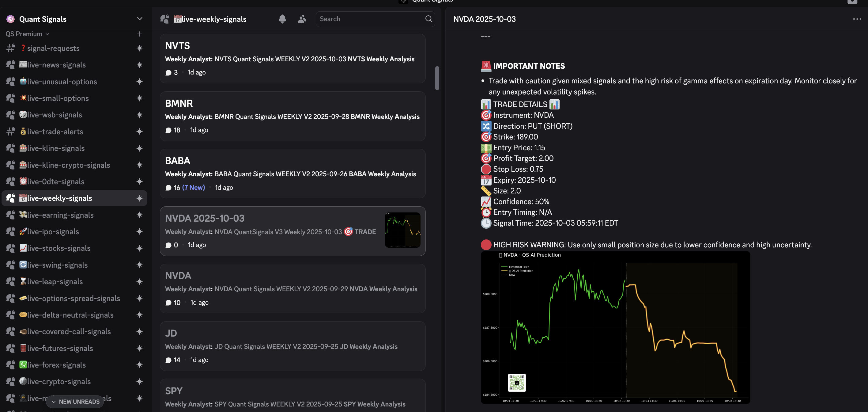The width and height of the screenshot is (868, 412).
Task: Click star icon beside signal-requests
Action: click(x=139, y=48)
